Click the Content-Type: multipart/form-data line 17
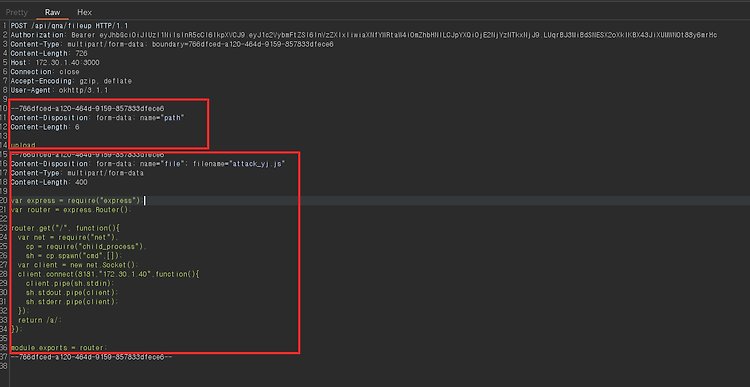 [77, 173]
